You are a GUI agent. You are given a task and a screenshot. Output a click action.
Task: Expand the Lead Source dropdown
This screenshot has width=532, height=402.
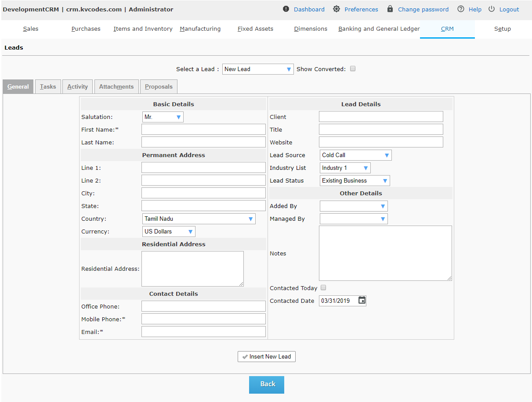click(355, 155)
